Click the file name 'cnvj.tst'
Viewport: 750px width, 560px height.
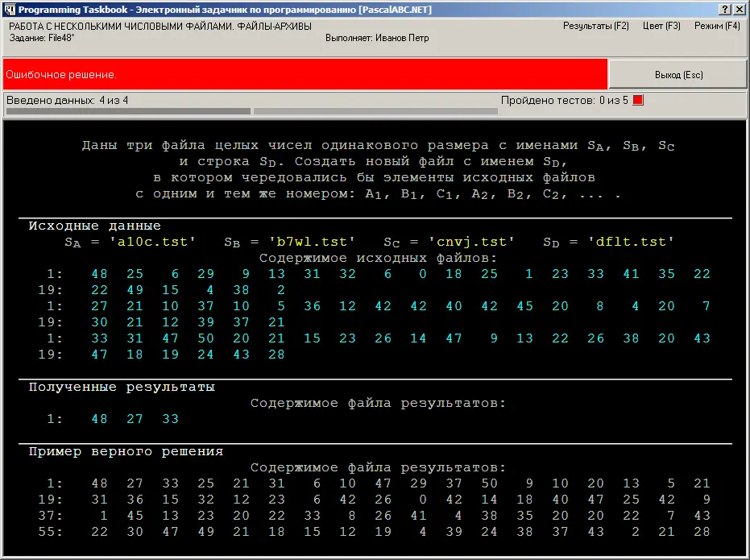click(x=471, y=242)
